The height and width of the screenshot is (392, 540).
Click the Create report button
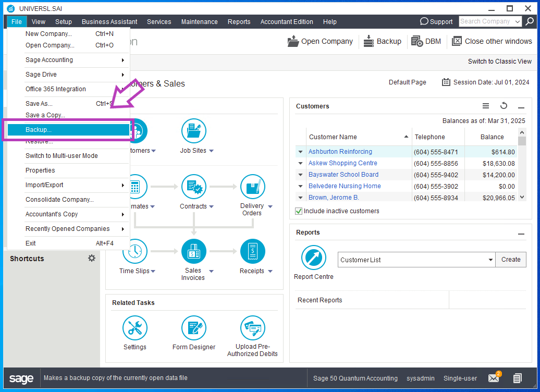(511, 260)
